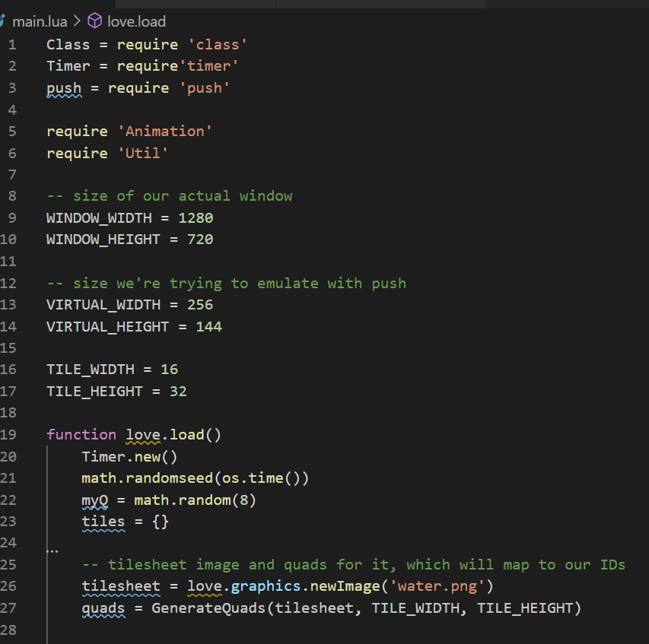
Task: Click os.time() on line 21
Action: (x=261, y=478)
